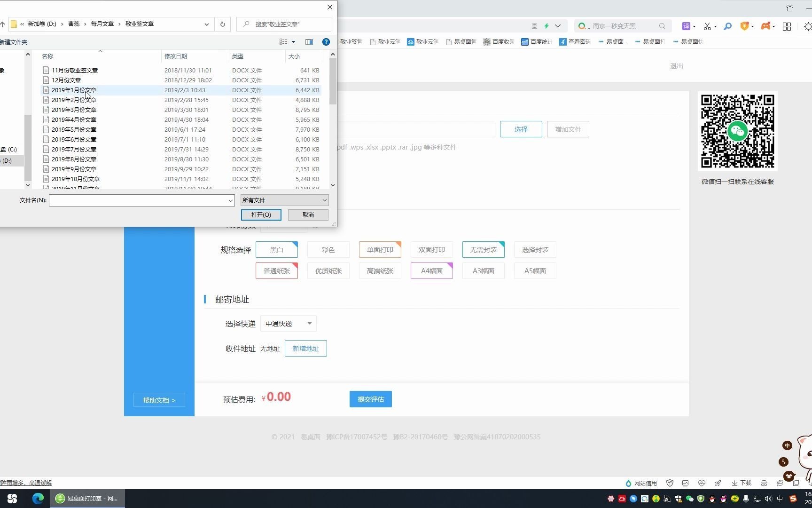Click the refresh icon beside the address bar
This screenshot has width=812, height=508.
click(222, 24)
